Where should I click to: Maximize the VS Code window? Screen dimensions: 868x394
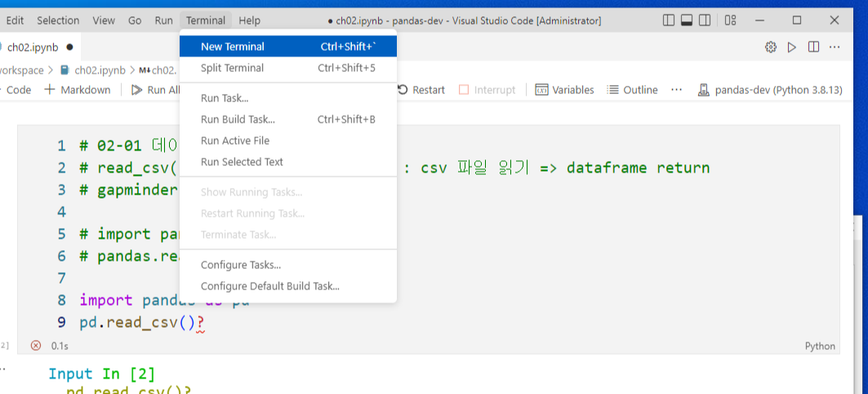pos(797,20)
